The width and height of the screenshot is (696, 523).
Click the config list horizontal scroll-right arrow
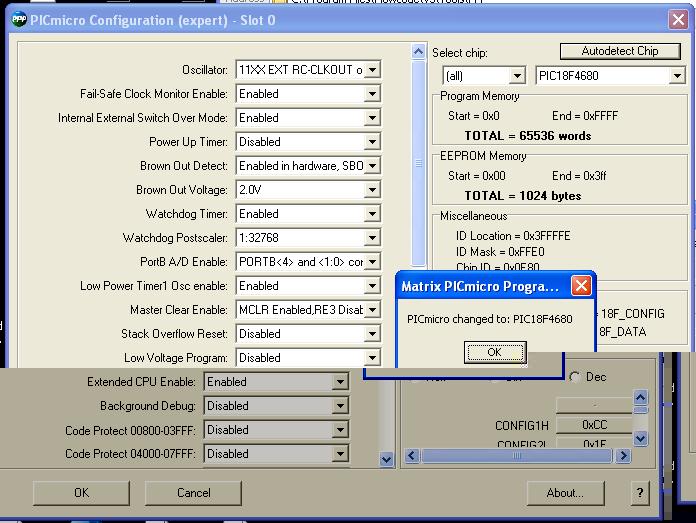click(x=623, y=456)
